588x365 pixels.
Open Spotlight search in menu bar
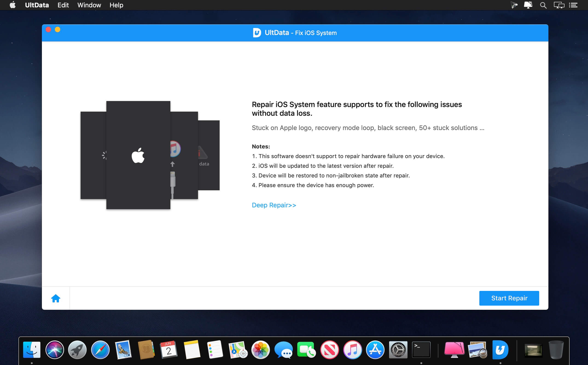pos(543,5)
